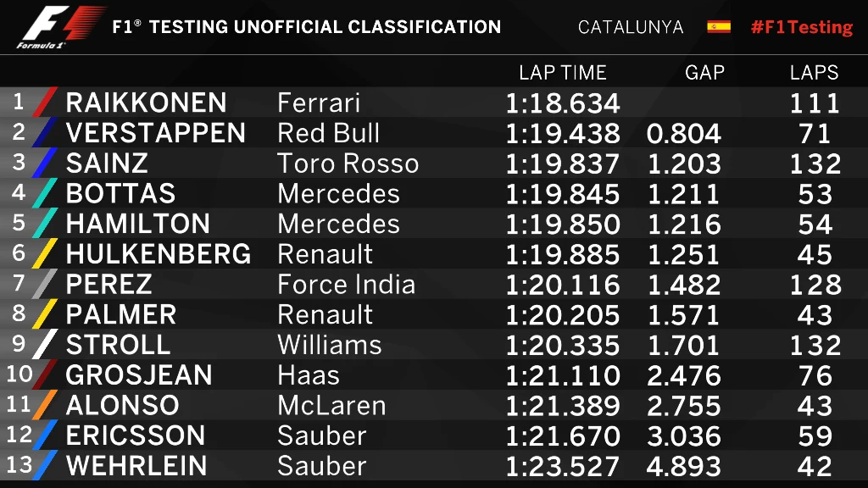
Task: Select the RAIKKONEN driver name
Action: [x=146, y=103]
